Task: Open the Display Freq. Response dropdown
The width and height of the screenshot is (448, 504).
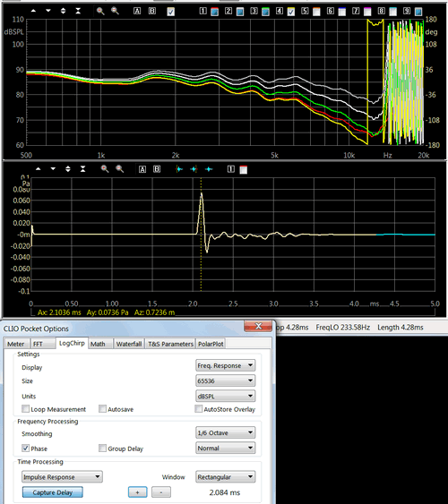Action: click(226, 365)
